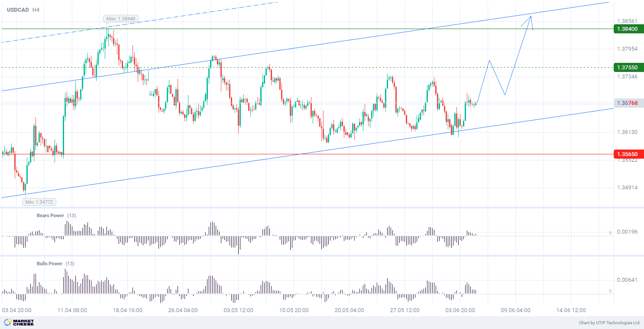Click the 20.05 04:00 time label
The width and height of the screenshot is (644, 329).
(x=349, y=310)
